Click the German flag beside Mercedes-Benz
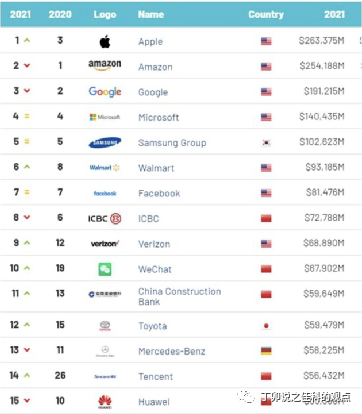Viewport: 362px width, 414px height. tap(266, 351)
